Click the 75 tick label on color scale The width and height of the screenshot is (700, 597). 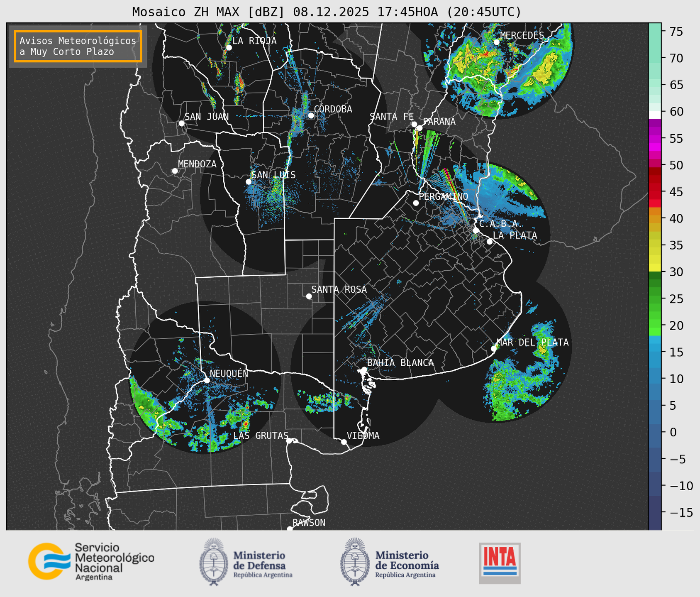click(676, 32)
